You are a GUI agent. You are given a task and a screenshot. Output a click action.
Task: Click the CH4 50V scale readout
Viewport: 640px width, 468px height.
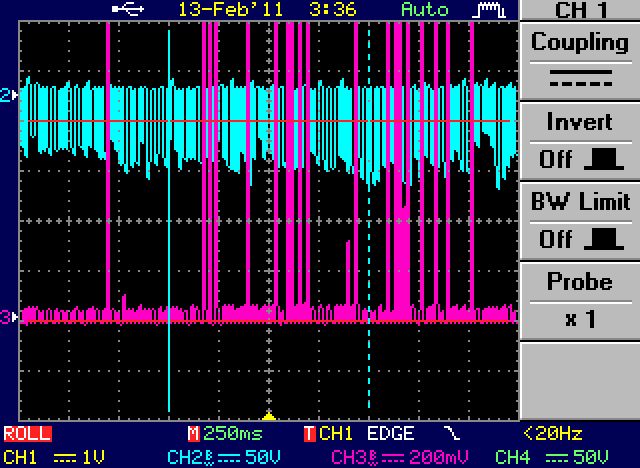552,457
